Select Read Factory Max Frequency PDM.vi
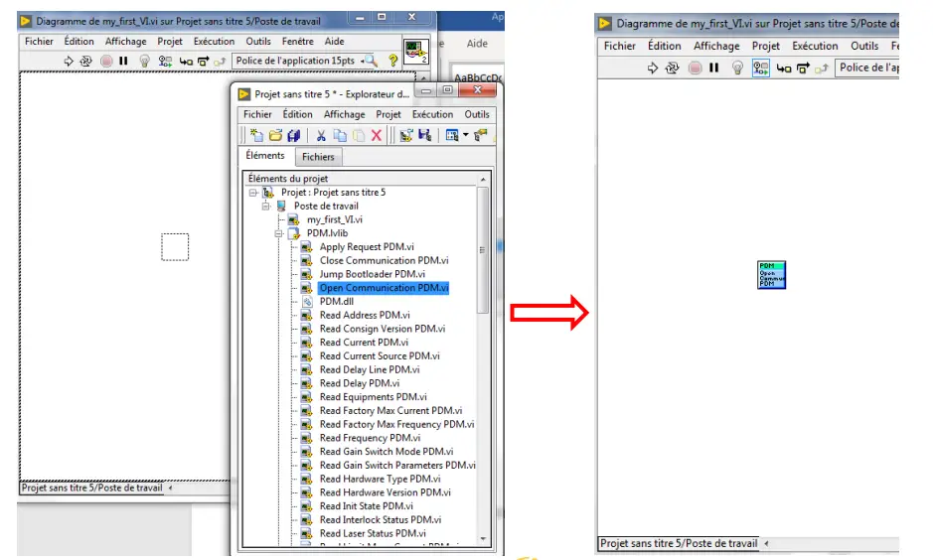933x560 pixels. [x=396, y=424]
